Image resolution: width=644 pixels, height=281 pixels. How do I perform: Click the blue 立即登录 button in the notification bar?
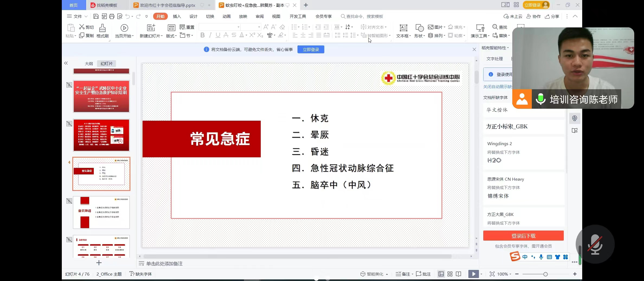(311, 49)
